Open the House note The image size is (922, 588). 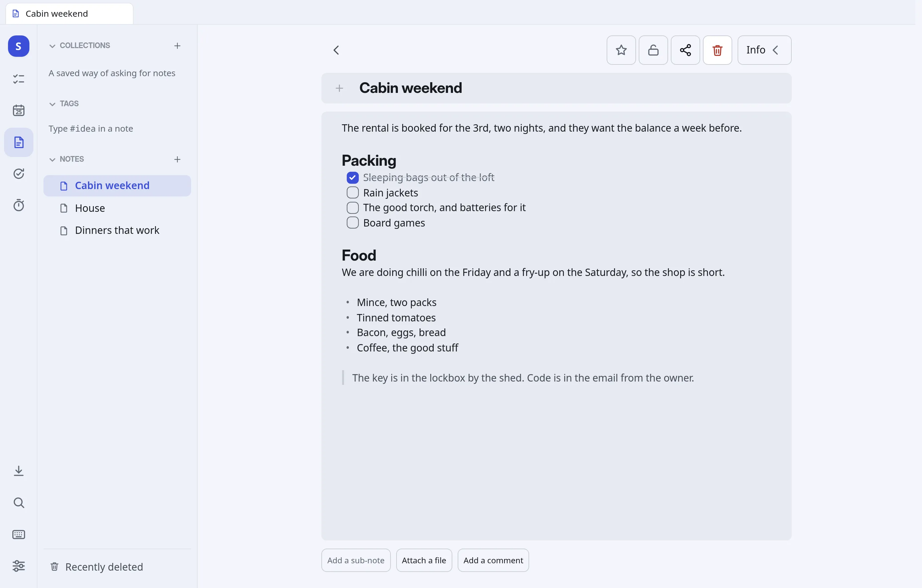pos(117,208)
